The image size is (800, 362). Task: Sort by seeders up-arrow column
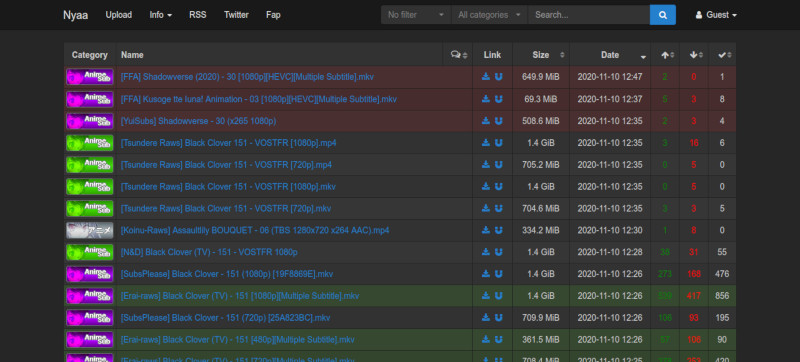[x=667, y=55]
